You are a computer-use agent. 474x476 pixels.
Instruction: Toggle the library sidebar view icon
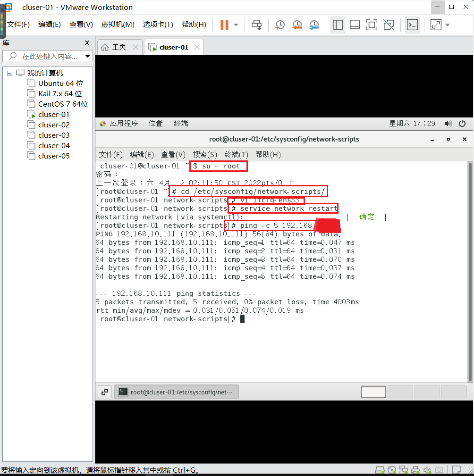pyautogui.click(x=338, y=25)
